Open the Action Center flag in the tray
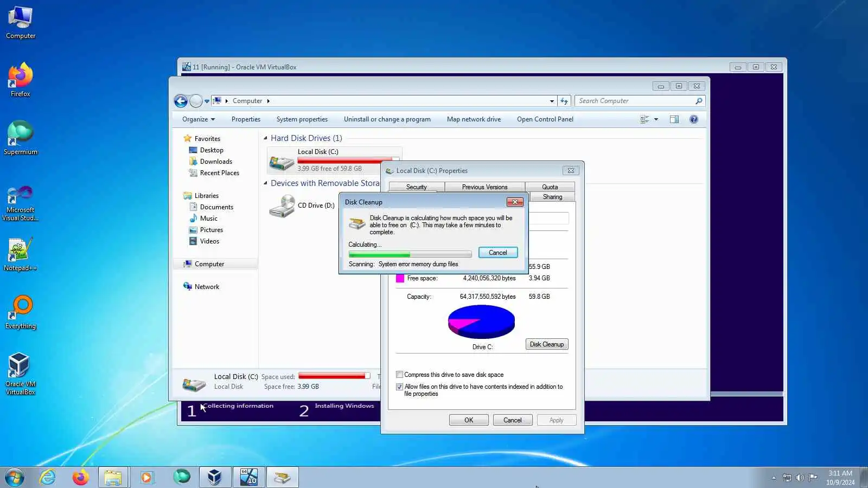868x488 pixels. pyautogui.click(x=813, y=478)
